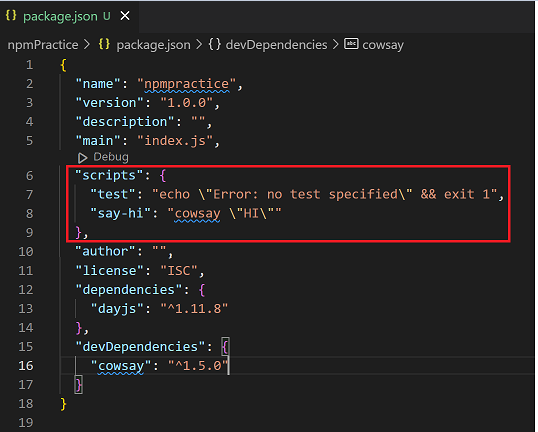
Task: Click the "license" key
Action: [x=109, y=271]
